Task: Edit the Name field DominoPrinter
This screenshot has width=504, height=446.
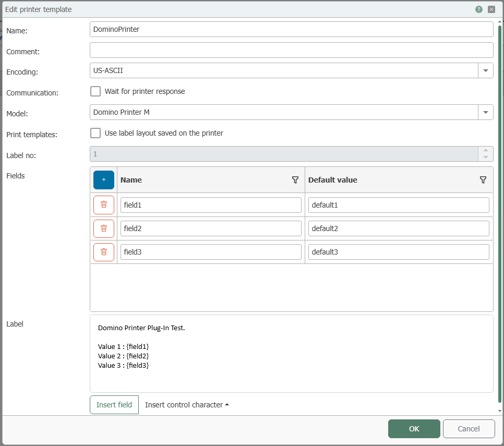Action: (x=291, y=29)
